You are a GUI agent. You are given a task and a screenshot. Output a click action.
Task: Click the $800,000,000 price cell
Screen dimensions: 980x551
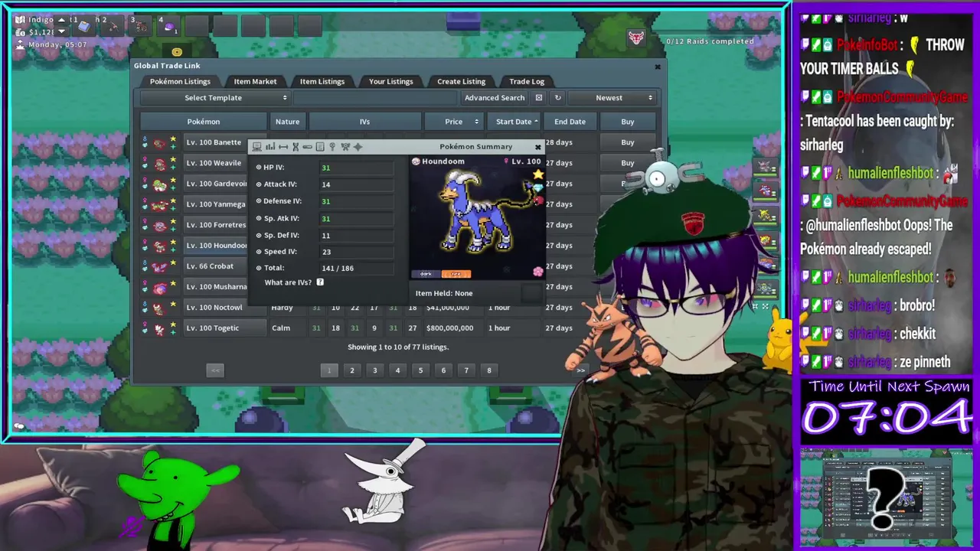pos(449,328)
